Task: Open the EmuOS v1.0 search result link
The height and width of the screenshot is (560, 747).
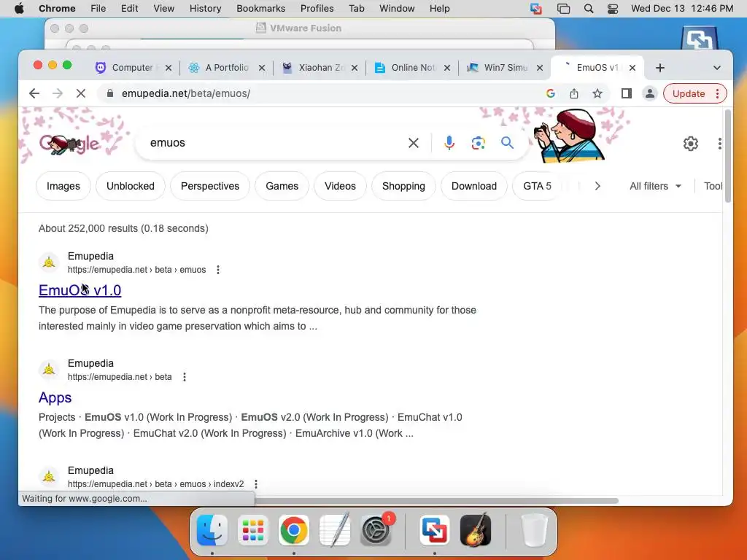Action: tap(80, 290)
